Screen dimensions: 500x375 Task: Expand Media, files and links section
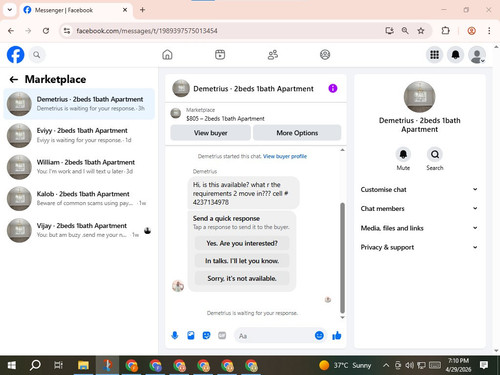(x=419, y=228)
